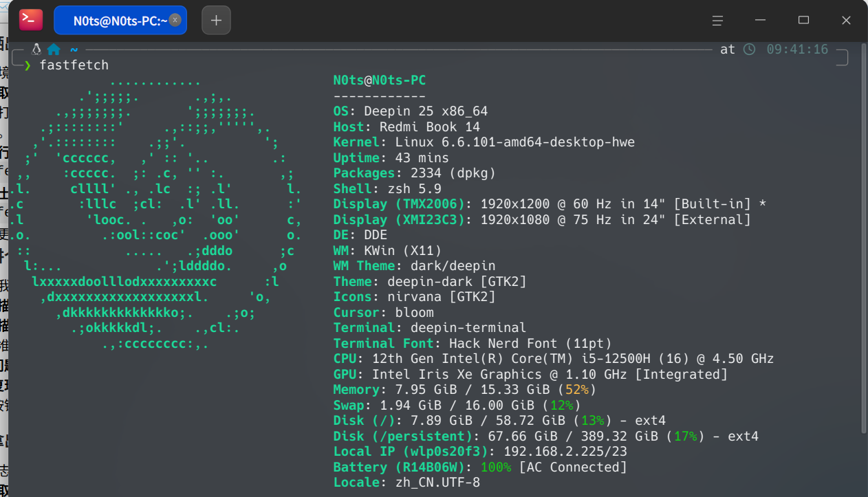Image resolution: width=868 pixels, height=497 pixels.
Task: Click the font name 'Hack Nerd Font (11pt)'
Action: click(530, 343)
